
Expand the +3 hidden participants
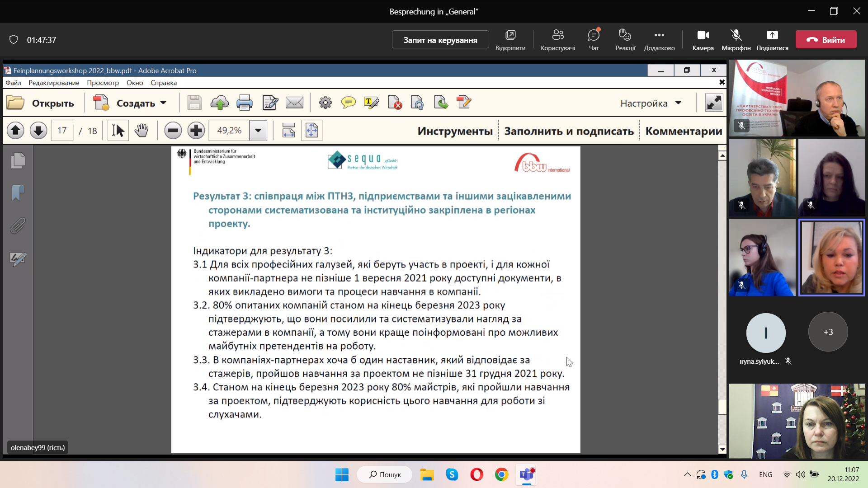[828, 332]
